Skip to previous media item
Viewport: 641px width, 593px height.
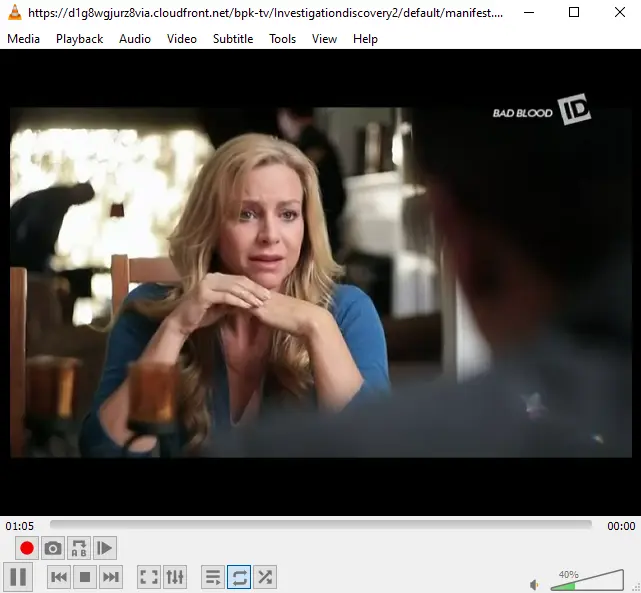point(59,577)
